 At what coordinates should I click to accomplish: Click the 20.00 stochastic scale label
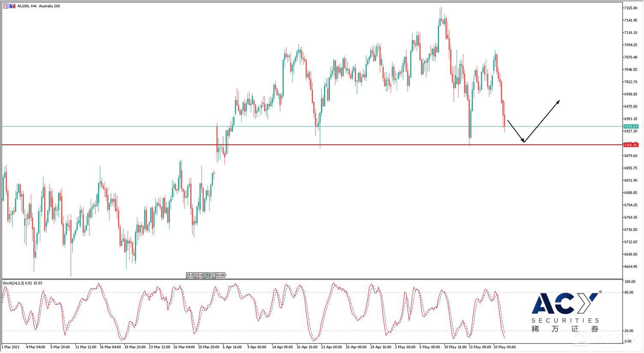[x=629, y=331]
